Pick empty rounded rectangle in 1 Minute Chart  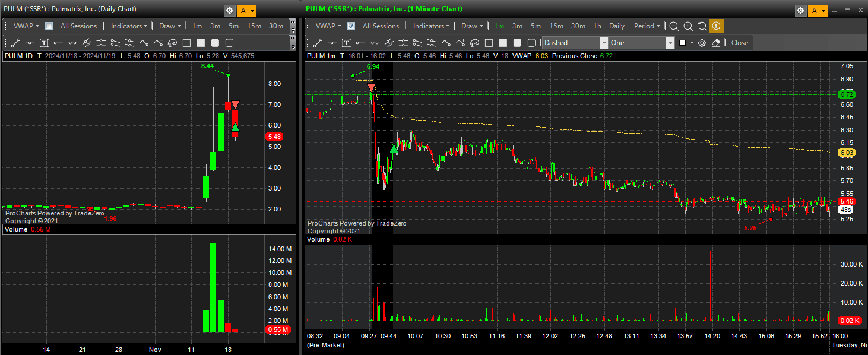tap(531, 43)
